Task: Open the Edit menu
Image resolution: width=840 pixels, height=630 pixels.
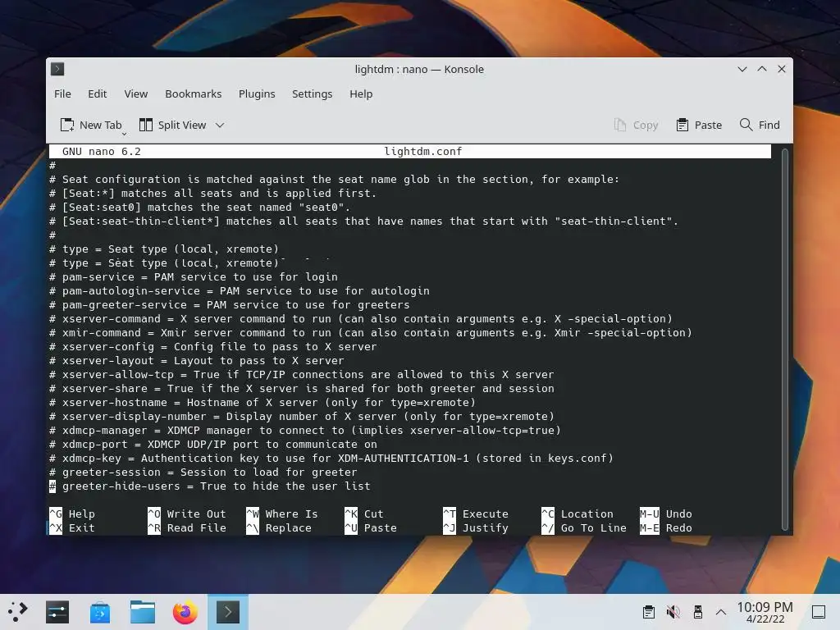Action: (98, 94)
